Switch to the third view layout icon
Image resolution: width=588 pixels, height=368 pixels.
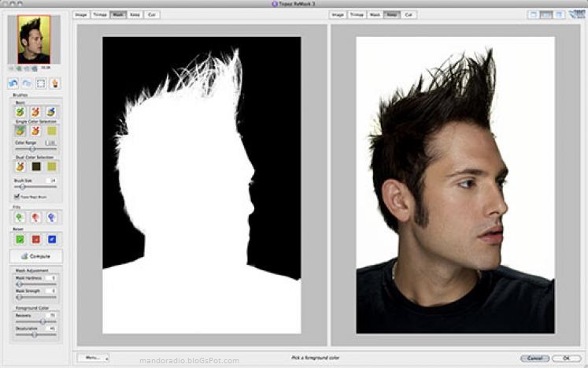tap(559, 15)
